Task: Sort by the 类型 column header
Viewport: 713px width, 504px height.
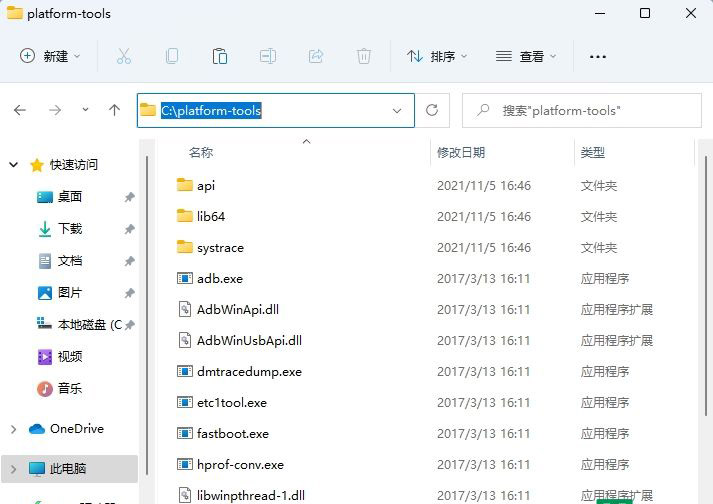Action: (592, 152)
